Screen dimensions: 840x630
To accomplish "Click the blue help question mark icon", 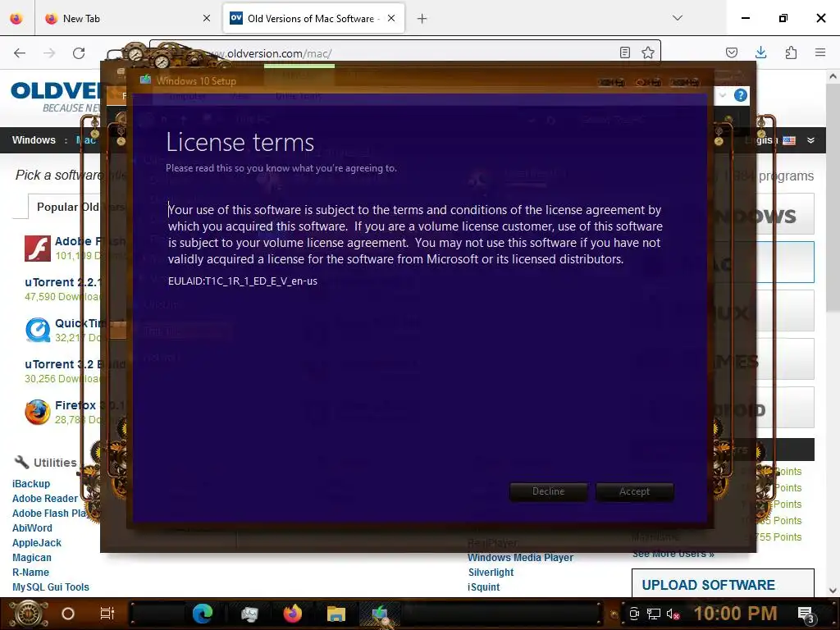I will 741,95.
